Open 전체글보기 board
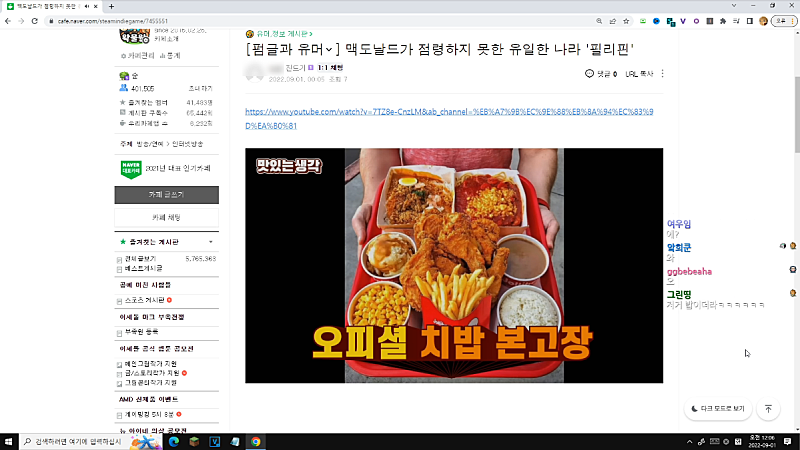The height and width of the screenshot is (450, 800). pyautogui.click(x=140, y=259)
